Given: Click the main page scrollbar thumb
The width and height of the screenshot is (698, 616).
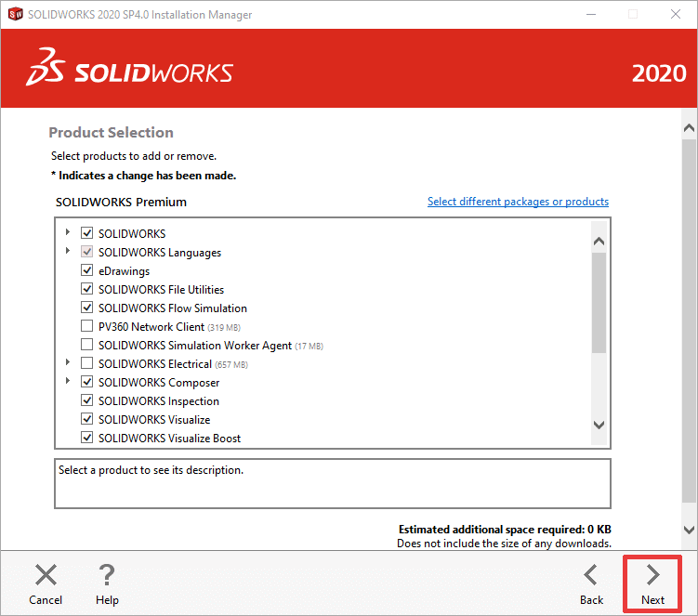Looking at the screenshot, I should click(689, 321).
